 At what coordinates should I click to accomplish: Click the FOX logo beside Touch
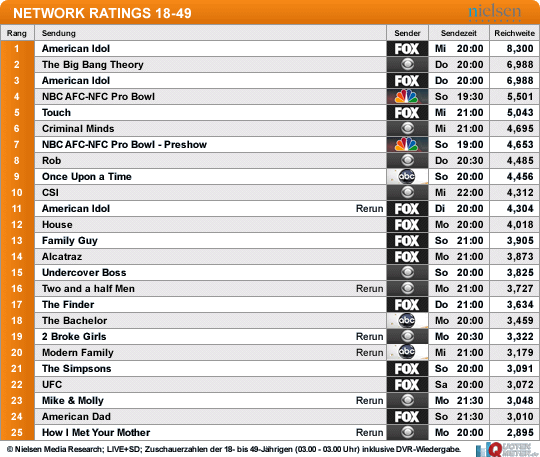[x=407, y=113]
